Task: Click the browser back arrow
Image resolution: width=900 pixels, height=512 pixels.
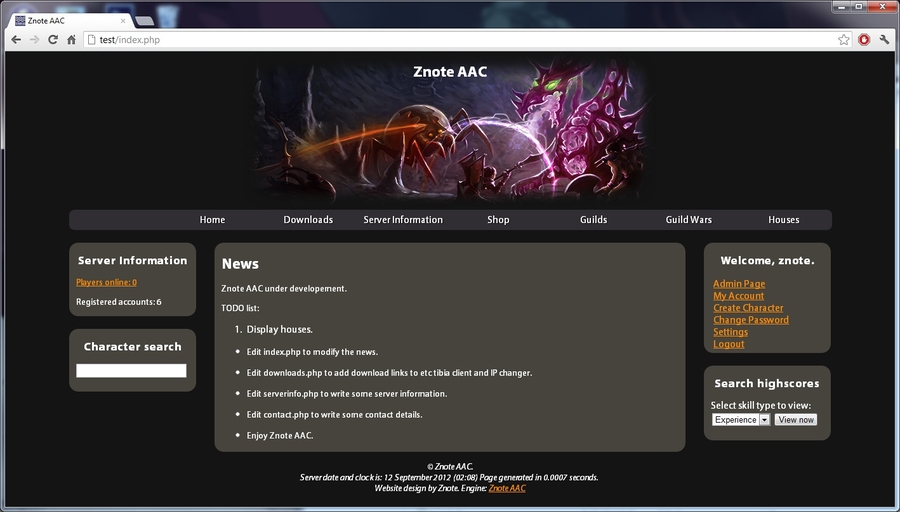Action: tap(16, 40)
